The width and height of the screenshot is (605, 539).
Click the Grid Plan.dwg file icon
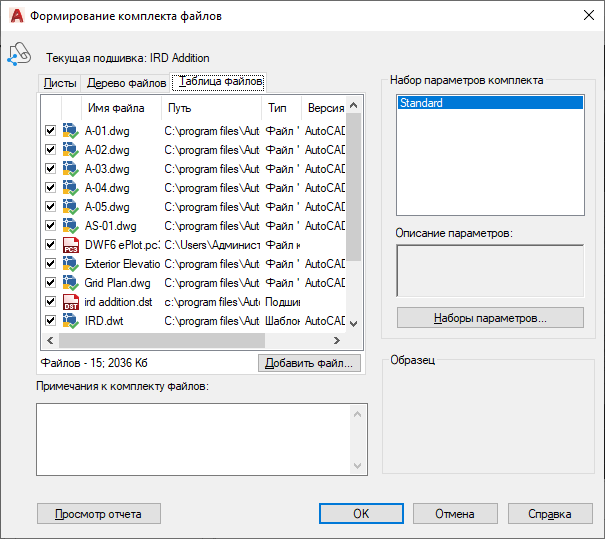pos(70,283)
